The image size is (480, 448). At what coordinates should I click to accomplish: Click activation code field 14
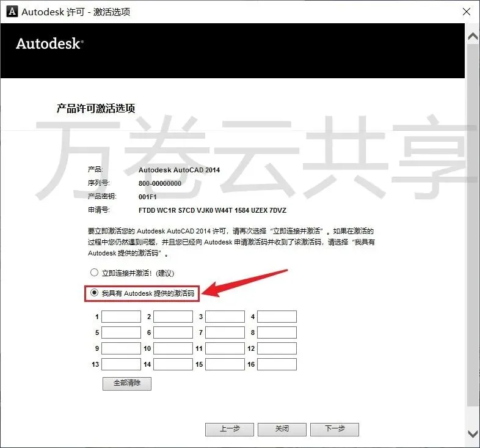tap(173, 364)
